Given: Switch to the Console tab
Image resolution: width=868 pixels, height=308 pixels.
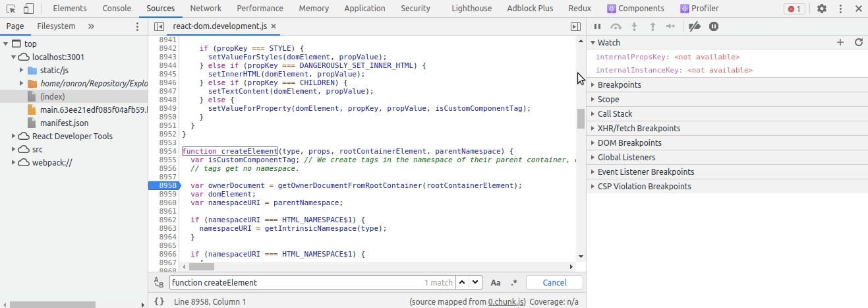Looking at the screenshot, I should point(117,9).
